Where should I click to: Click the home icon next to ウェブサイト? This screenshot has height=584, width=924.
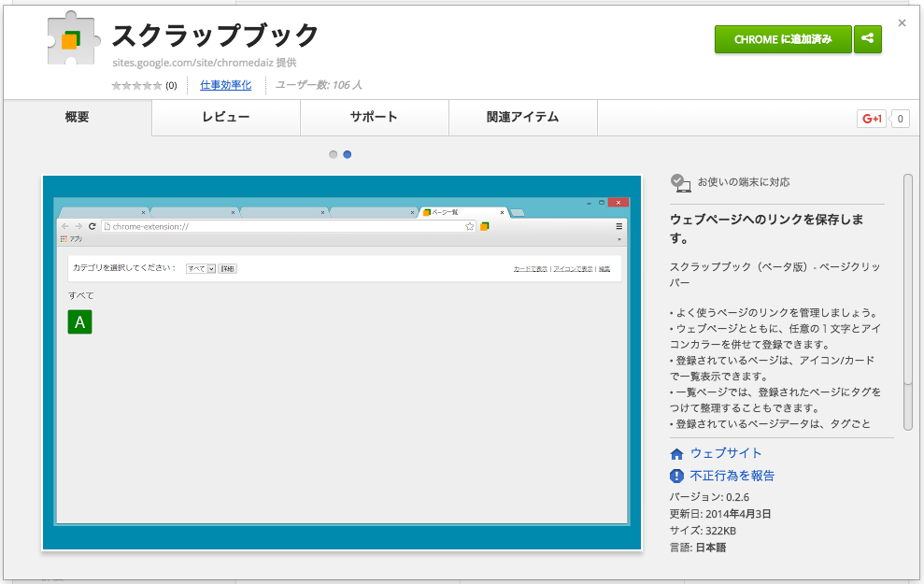click(x=676, y=454)
